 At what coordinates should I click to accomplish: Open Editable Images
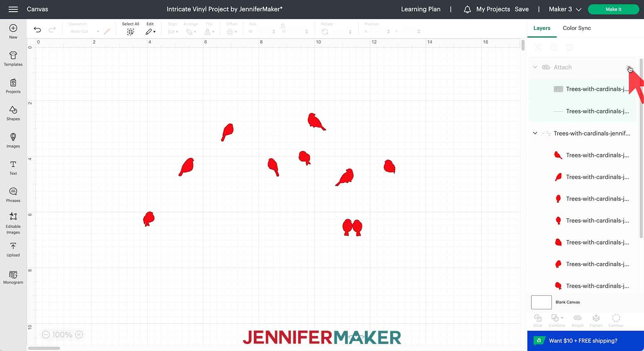point(13,223)
